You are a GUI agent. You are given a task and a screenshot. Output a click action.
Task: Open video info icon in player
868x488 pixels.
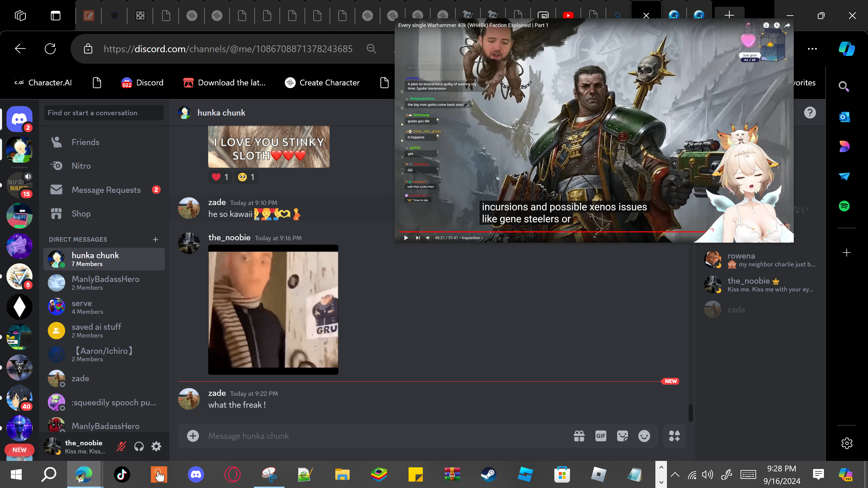point(766,25)
